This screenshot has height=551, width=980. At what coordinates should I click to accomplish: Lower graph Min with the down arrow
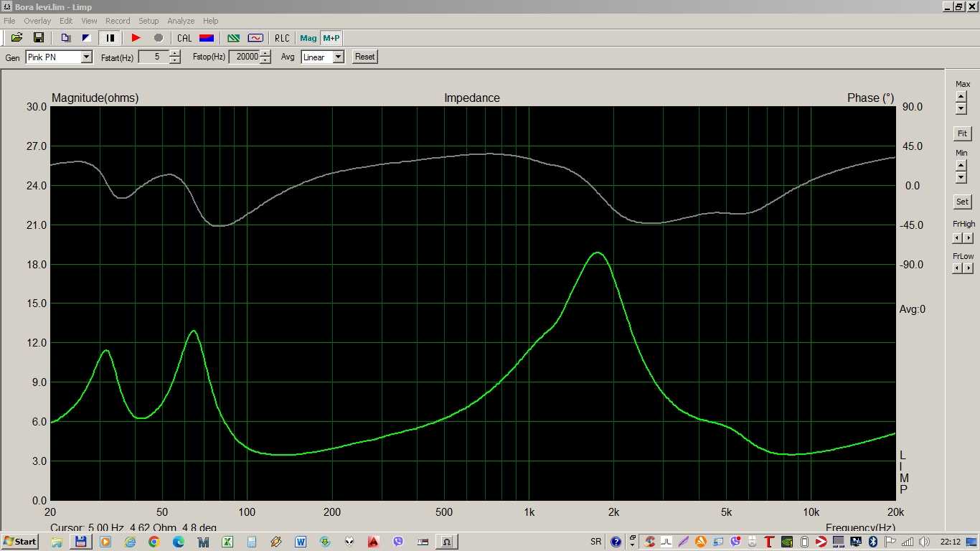click(961, 176)
